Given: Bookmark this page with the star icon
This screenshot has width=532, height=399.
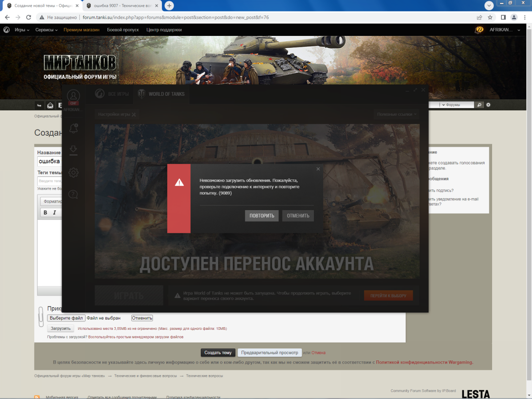Looking at the screenshot, I should pyautogui.click(x=490, y=17).
